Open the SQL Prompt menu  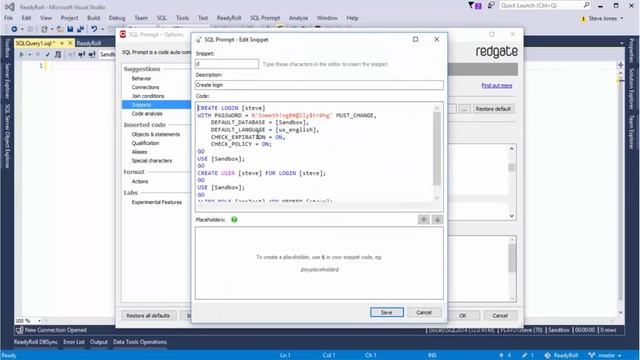(x=265, y=18)
